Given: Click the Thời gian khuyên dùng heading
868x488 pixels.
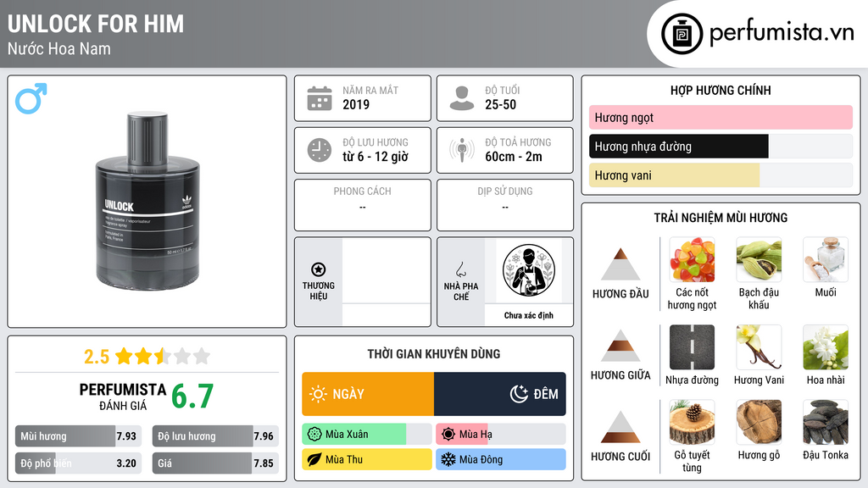Looking at the screenshot, I should click(x=434, y=354).
